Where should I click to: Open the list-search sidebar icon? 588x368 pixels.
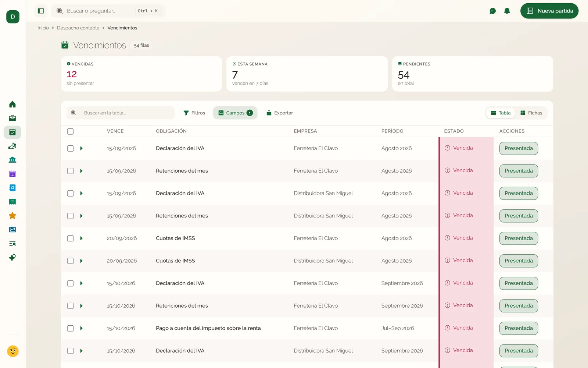pyautogui.click(x=12, y=243)
